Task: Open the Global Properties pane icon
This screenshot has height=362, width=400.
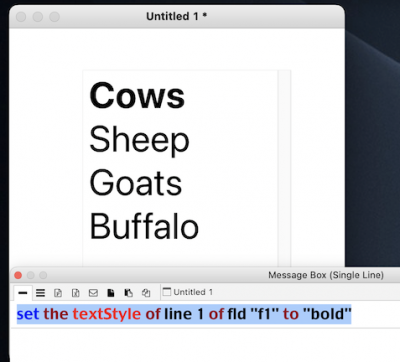Action: [58, 293]
